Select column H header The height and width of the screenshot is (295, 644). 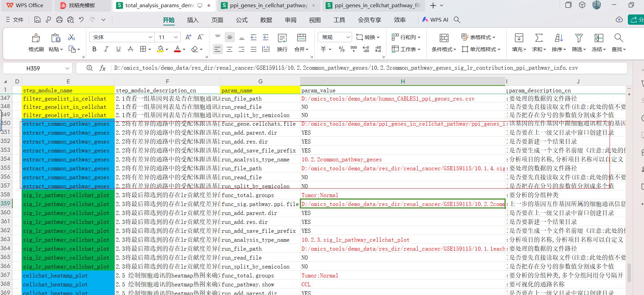click(x=403, y=81)
